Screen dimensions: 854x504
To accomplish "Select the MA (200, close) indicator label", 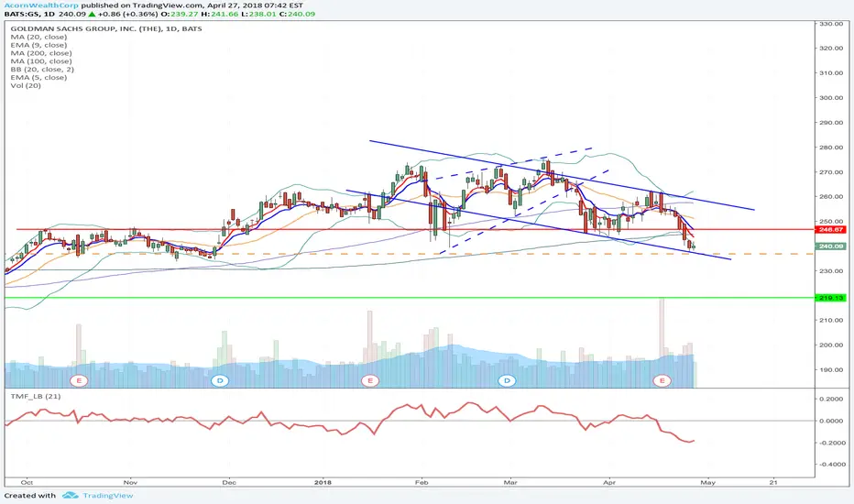I will (x=41, y=53).
